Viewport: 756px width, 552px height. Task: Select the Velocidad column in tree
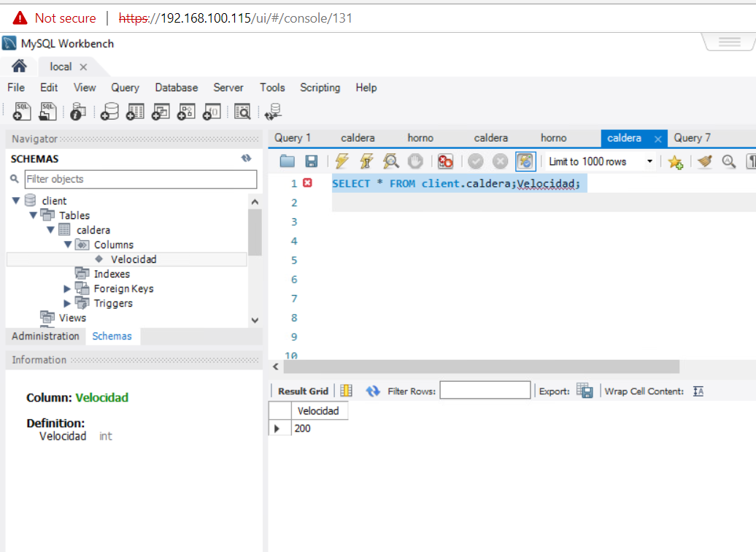127,259
